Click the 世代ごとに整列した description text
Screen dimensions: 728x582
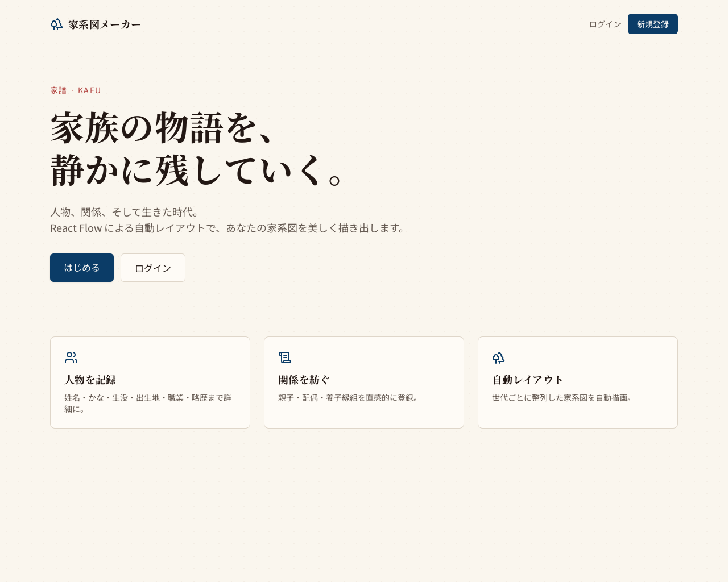click(x=562, y=398)
